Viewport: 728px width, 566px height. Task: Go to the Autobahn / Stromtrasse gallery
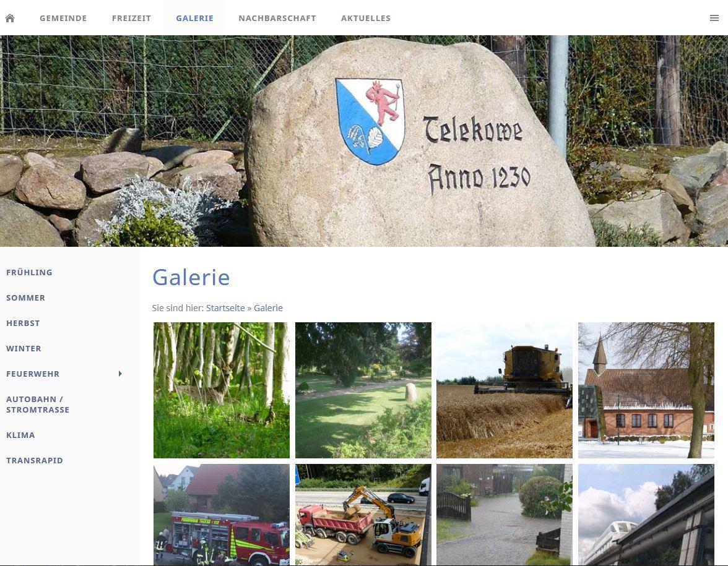(x=38, y=405)
